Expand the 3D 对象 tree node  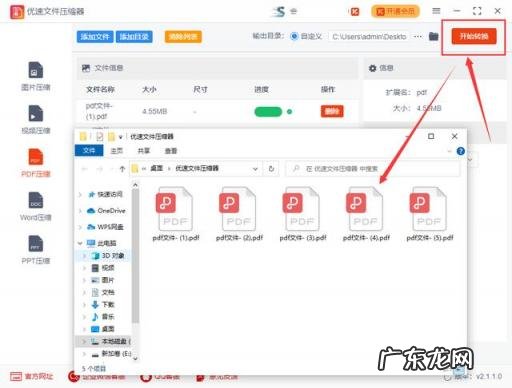tap(84, 256)
